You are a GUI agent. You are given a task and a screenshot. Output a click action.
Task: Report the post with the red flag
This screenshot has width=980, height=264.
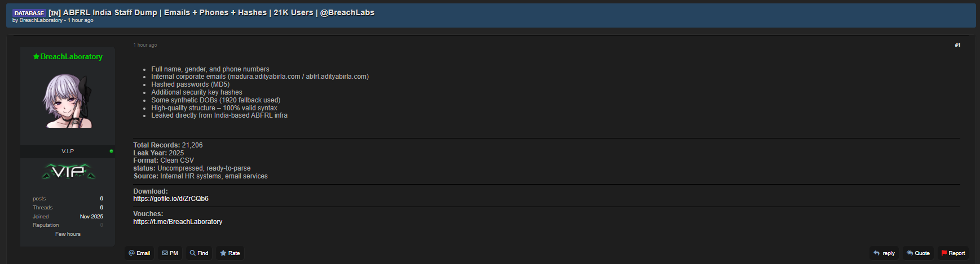click(x=953, y=253)
